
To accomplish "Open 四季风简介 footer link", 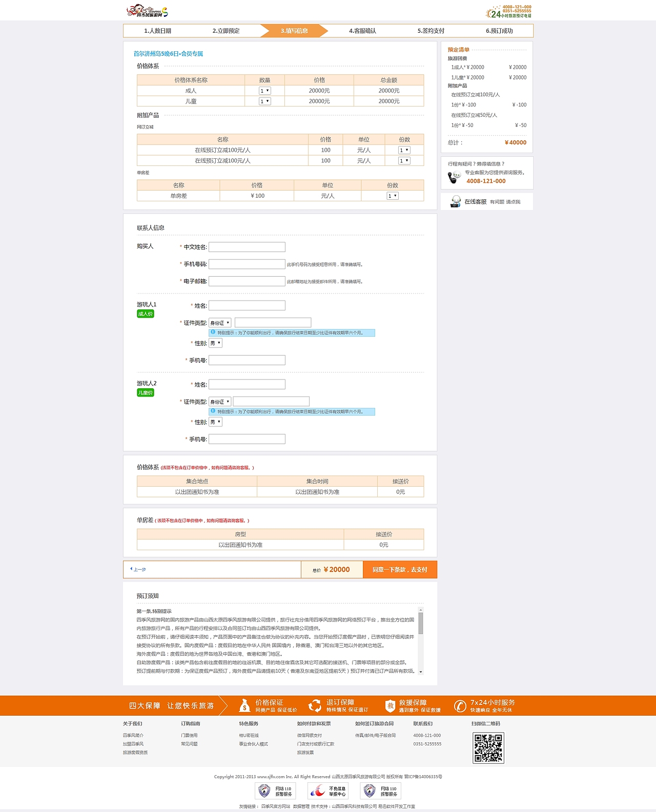I will [x=133, y=735].
